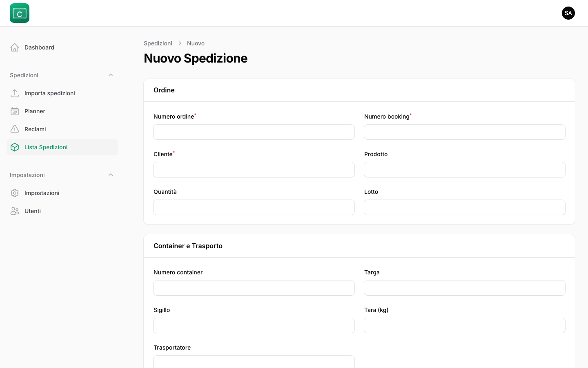Screen dimensions: 588x368
Task: Collapse the Spedizioni sidebar section
Action: (111, 75)
